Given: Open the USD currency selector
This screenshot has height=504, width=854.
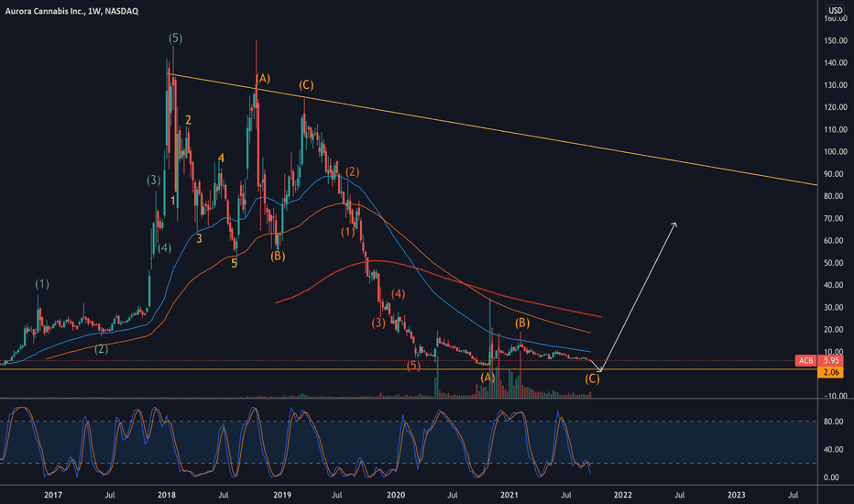Looking at the screenshot, I should (835, 10).
